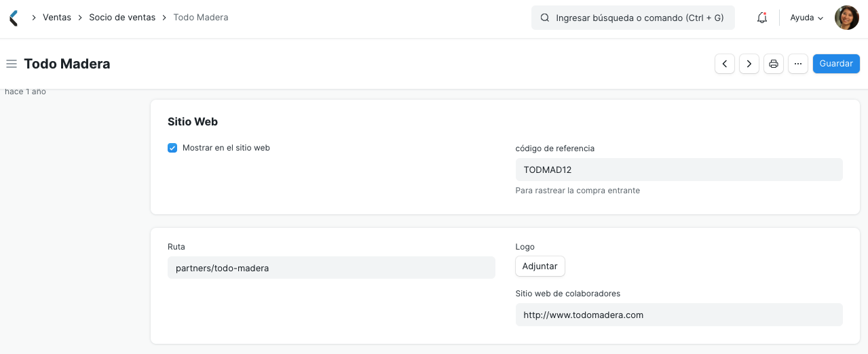Expand the Ayuda help menu
This screenshot has height=354, width=868.
807,18
